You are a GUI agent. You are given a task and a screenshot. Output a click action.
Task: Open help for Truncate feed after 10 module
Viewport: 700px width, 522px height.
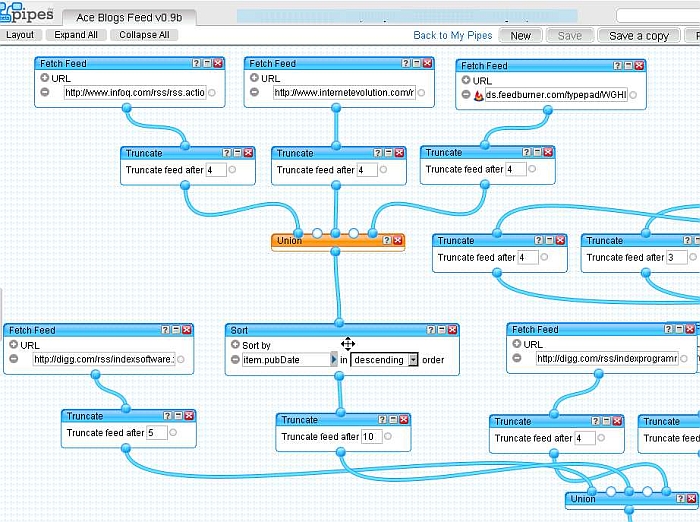tap(383, 420)
